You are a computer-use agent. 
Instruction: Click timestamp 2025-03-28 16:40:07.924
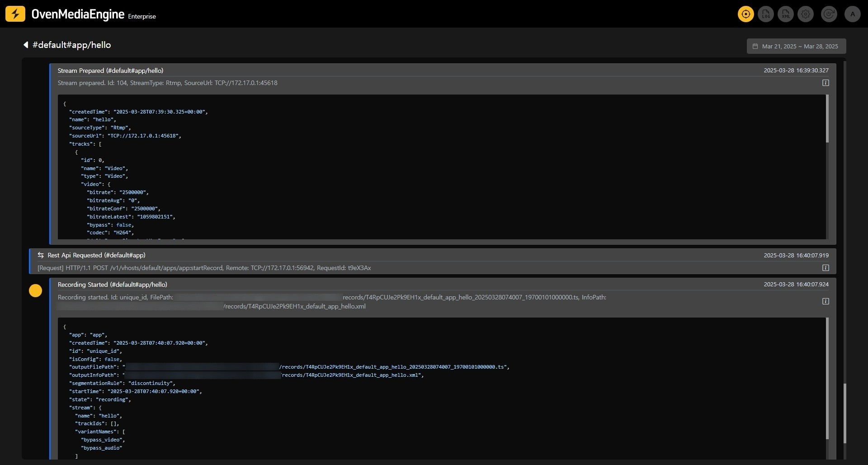pyautogui.click(x=796, y=285)
